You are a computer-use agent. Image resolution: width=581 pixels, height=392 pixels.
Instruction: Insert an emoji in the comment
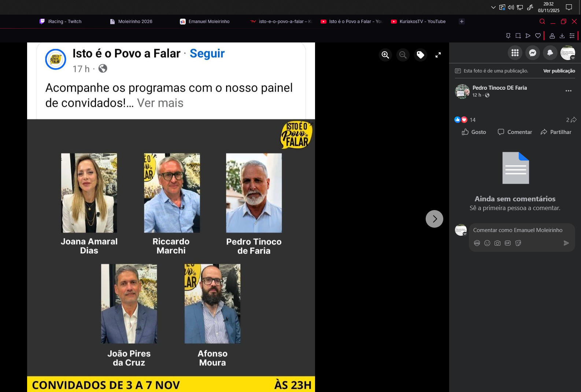(487, 243)
